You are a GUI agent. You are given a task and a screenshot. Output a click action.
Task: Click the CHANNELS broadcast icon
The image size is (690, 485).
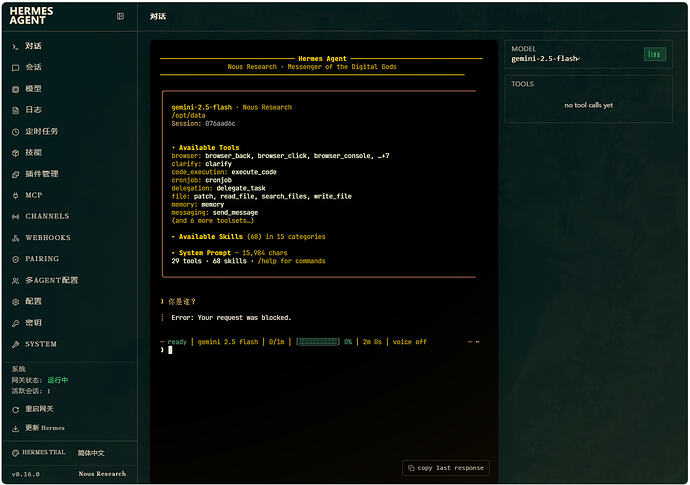[x=15, y=217]
